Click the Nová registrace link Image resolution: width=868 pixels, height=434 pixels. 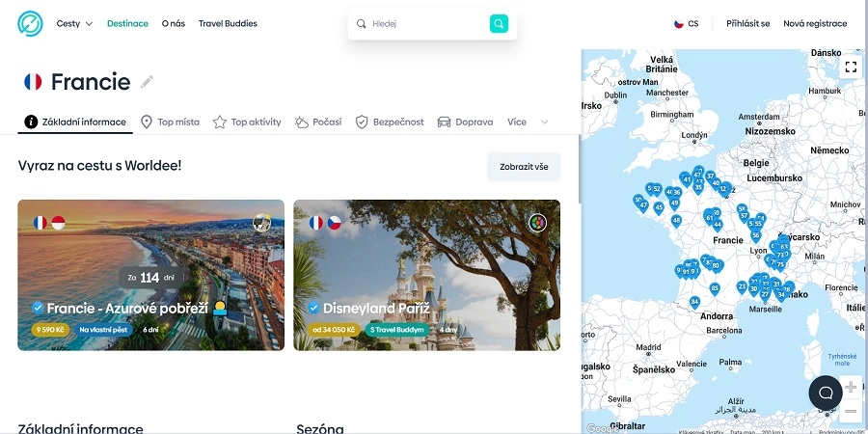click(x=815, y=24)
